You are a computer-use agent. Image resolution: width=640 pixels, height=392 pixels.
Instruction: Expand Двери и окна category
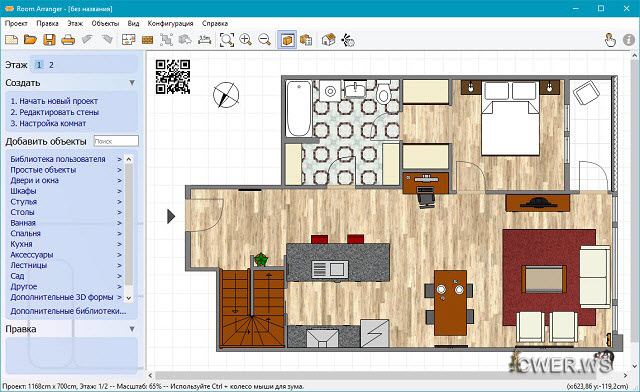point(66,180)
